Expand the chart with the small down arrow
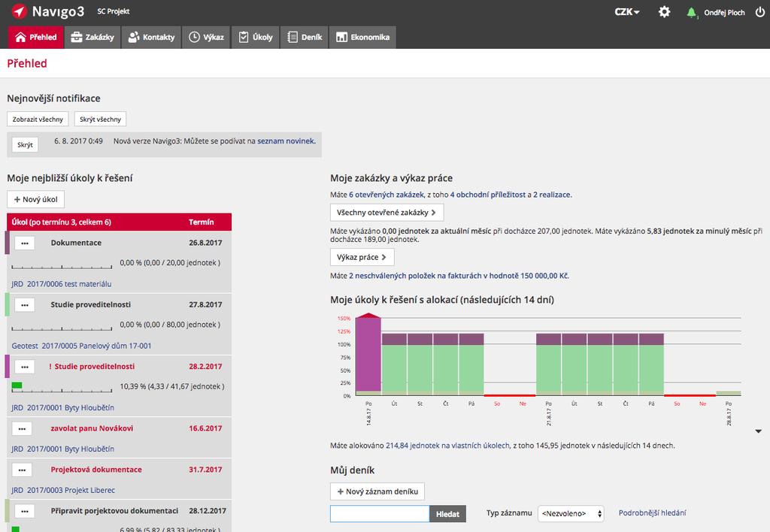 click(758, 431)
